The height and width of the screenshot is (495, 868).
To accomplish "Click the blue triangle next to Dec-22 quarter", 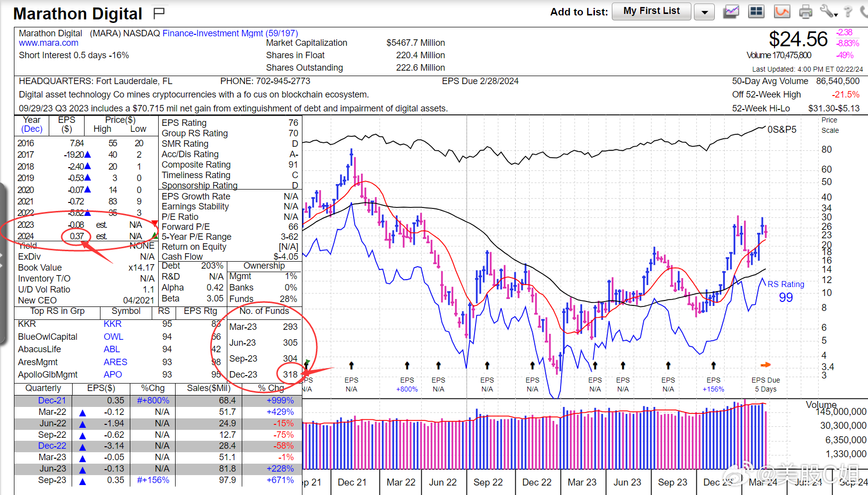I will pos(83,447).
